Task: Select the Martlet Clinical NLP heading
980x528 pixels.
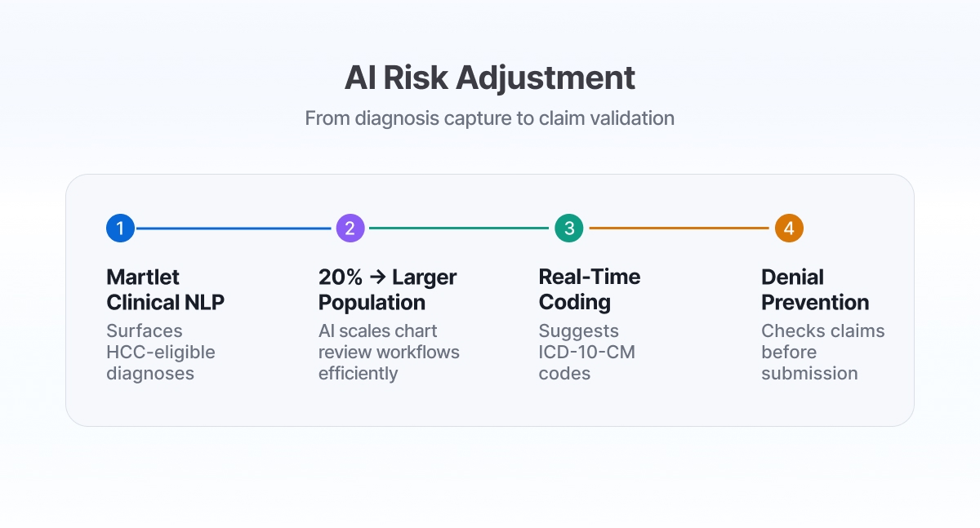Action: tap(166, 290)
